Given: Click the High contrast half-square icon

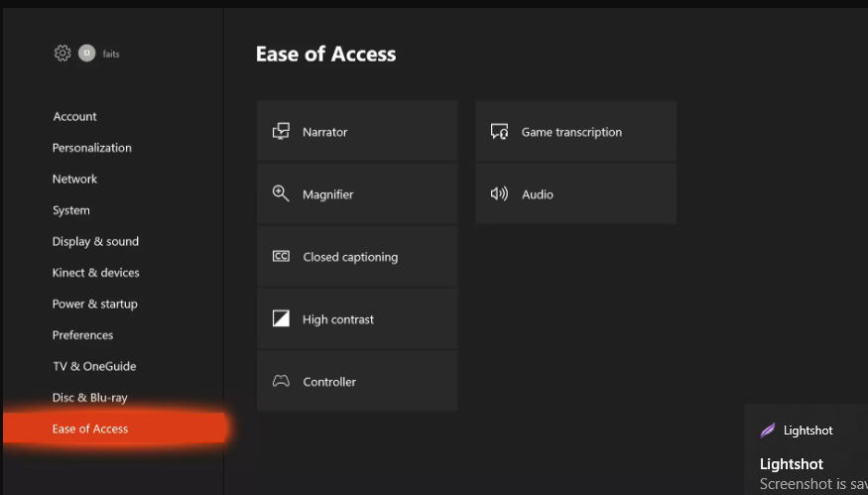Looking at the screenshot, I should click(x=281, y=318).
